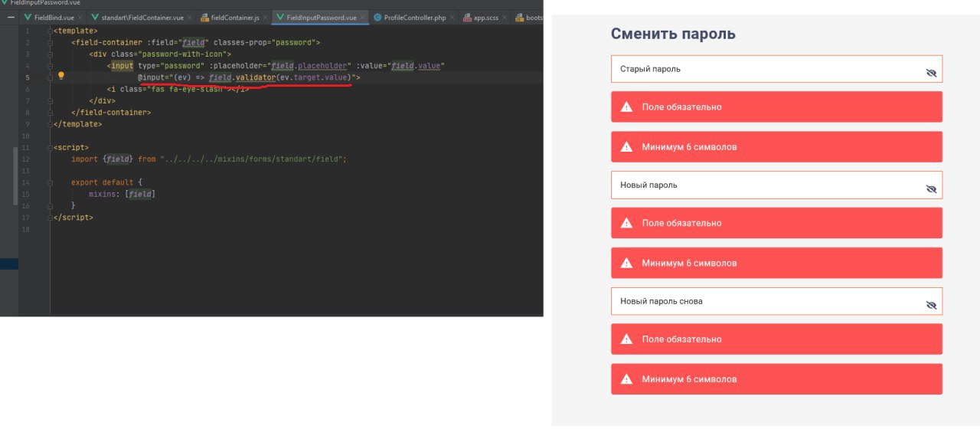The image size is (980, 439).
Task: Click Минимум 6 символов alert below Новый пароль
Action: 776,263
